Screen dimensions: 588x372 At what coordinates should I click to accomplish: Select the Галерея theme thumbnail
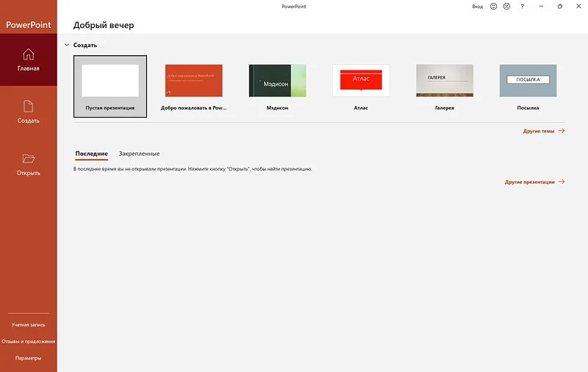pyautogui.click(x=444, y=81)
